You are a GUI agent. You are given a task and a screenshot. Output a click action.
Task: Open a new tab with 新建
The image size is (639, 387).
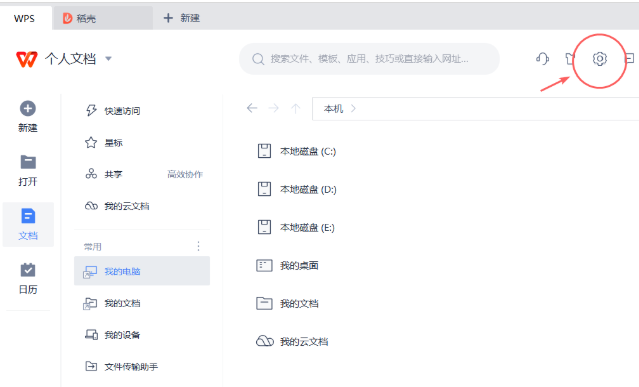pyautogui.click(x=181, y=18)
